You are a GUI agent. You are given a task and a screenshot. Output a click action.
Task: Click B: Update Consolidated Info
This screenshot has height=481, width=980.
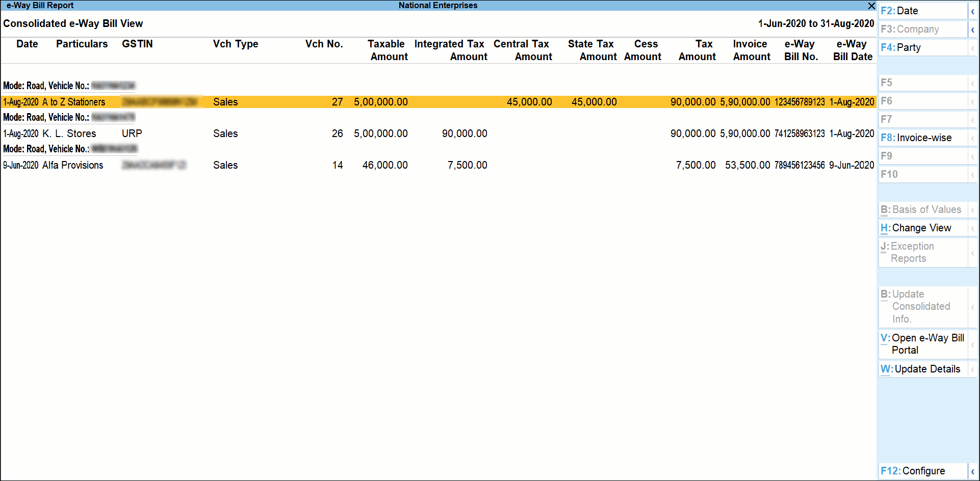click(918, 306)
